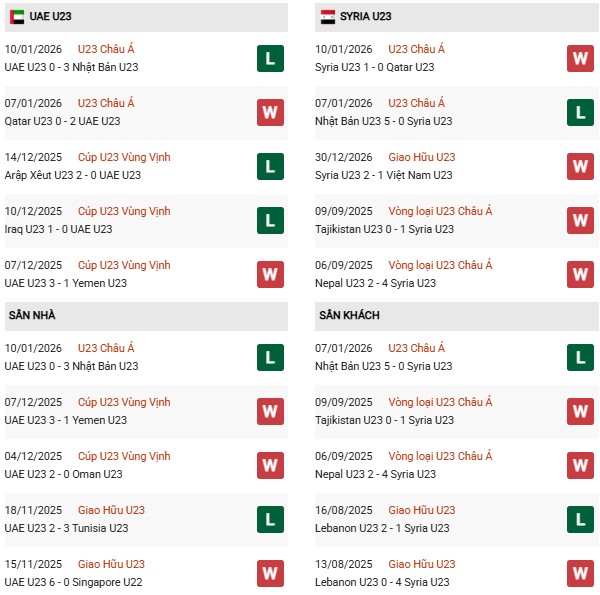Select the SYRIA U23 team header
This screenshot has width=600, height=595.
(370, 16)
